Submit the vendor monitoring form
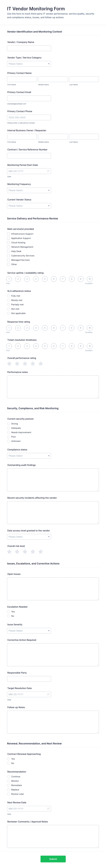This screenshot has height=868, width=105. click(x=53, y=859)
